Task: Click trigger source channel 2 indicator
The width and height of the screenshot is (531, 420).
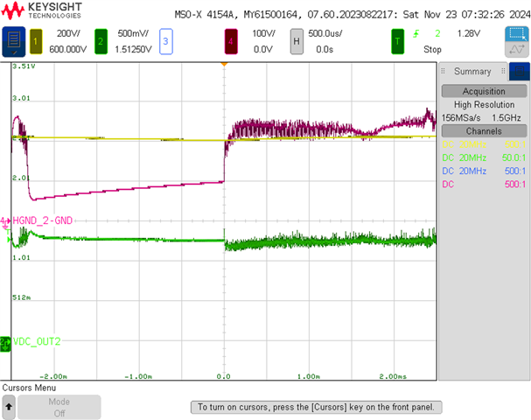Action: [x=437, y=33]
